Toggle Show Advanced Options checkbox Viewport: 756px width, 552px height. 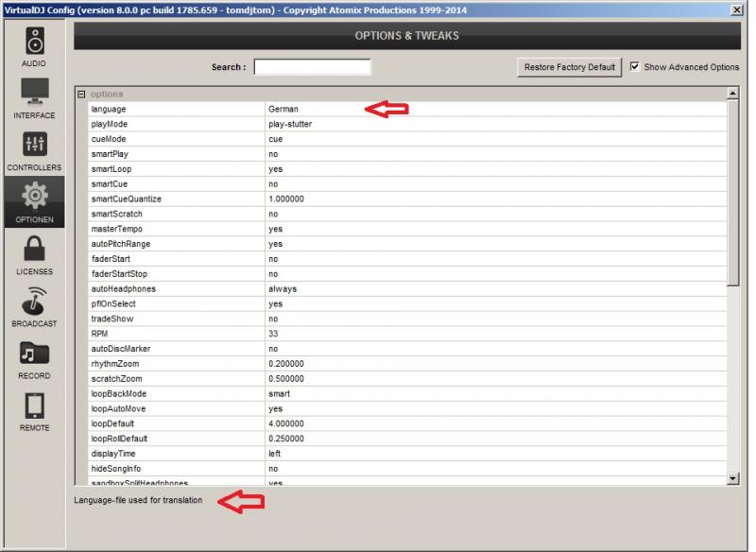pos(634,66)
